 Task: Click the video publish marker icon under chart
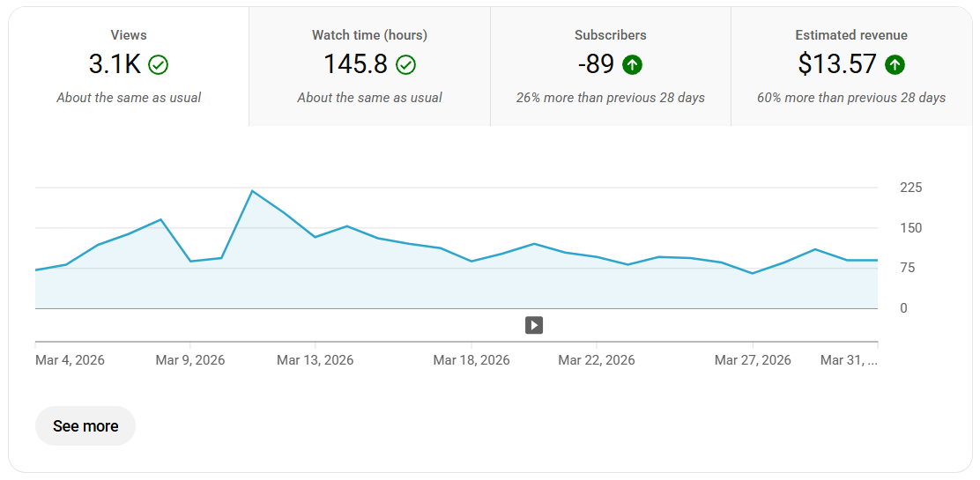point(534,325)
